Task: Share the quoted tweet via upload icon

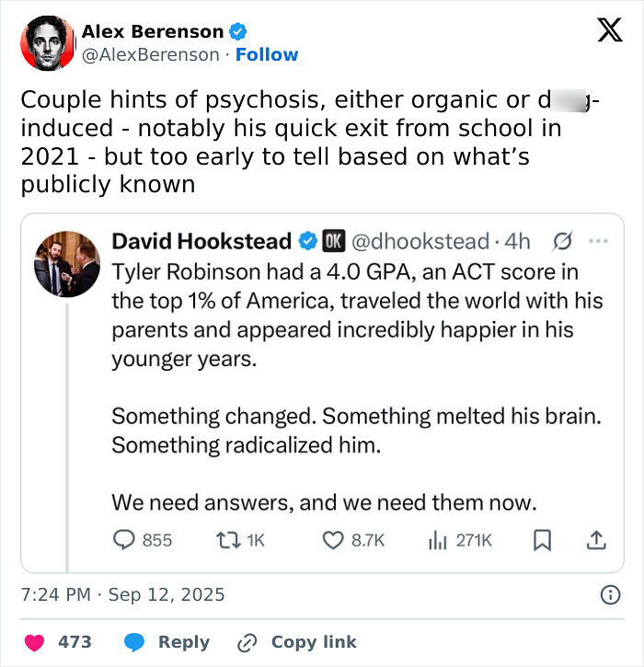Action: click(595, 541)
